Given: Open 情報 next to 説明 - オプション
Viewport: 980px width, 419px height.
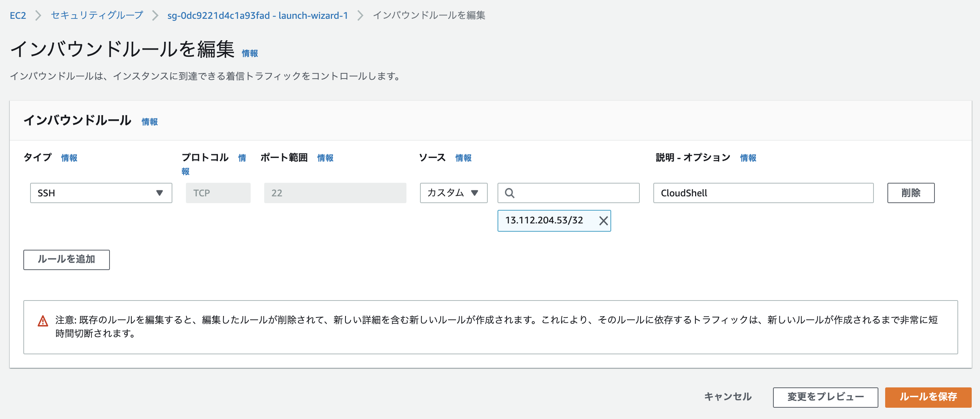Looking at the screenshot, I should tap(747, 158).
